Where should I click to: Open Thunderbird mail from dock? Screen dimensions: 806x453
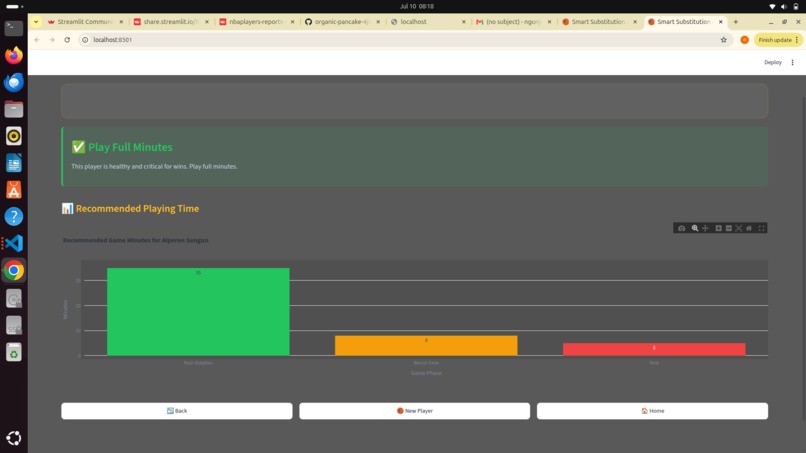click(14, 82)
